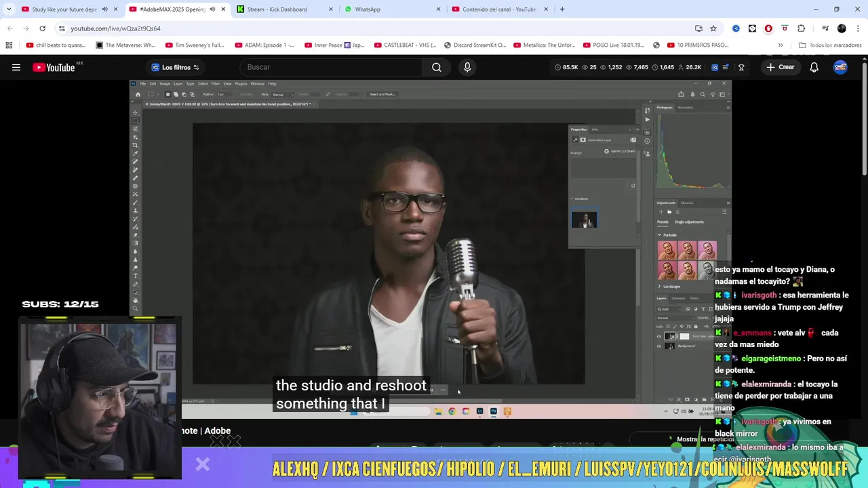Select the Rectangular Marquee tool in Photoshop
Image resolution: width=868 pixels, height=488 pixels.
(135, 121)
